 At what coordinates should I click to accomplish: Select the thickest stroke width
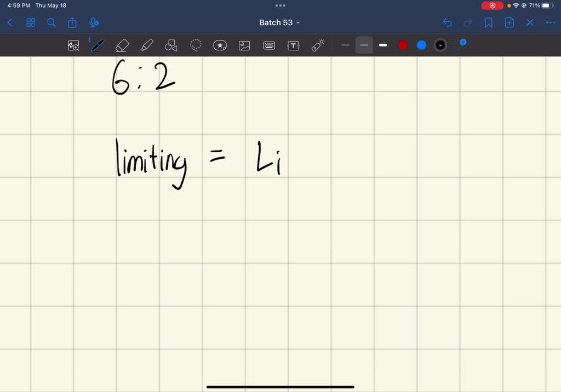(x=383, y=45)
